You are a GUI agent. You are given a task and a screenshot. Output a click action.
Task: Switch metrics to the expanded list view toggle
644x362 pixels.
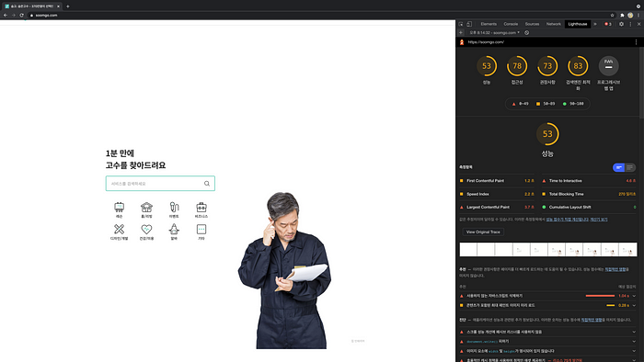(x=629, y=167)
